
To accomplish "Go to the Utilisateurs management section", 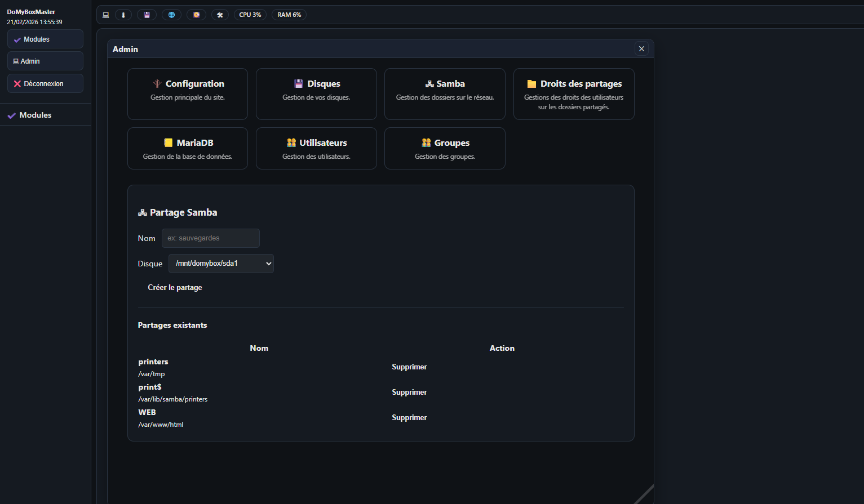I will click(316, 148).
